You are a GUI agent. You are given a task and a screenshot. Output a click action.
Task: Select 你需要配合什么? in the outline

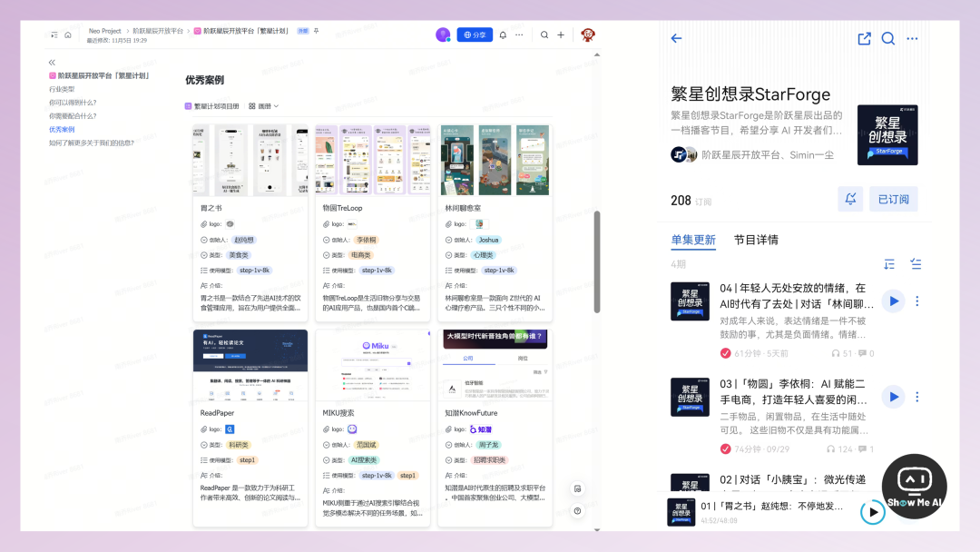tap(73, 116)
